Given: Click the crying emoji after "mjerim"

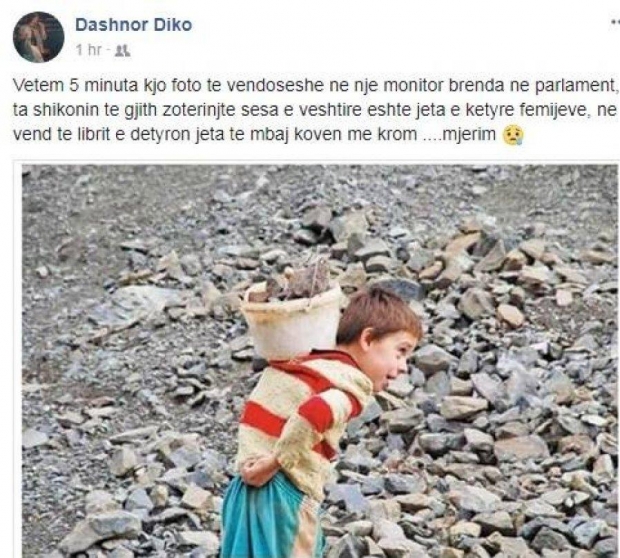Looking at the screenshot, I should pyautogui.click(x=512, y=135).
